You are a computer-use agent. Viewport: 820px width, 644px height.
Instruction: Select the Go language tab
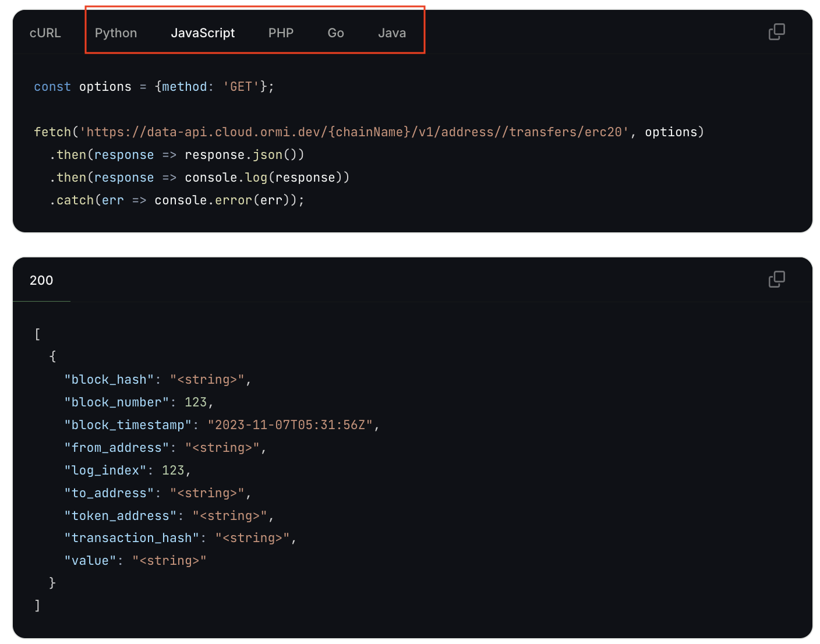[335, 33]
